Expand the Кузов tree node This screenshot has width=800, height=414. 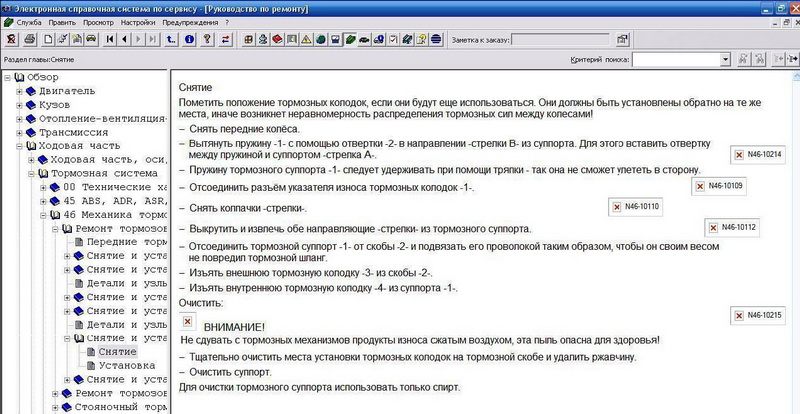(19, 105)
